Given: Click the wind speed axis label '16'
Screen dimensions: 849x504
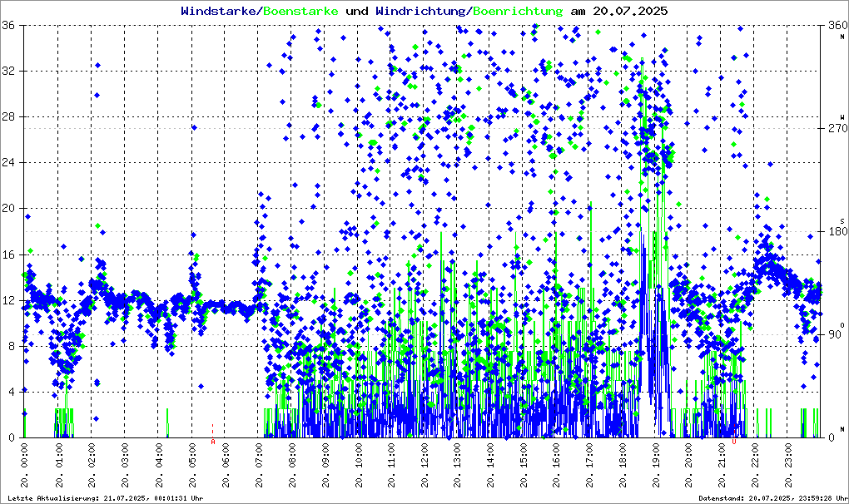Looking at the screenshot, I should 8,254.
